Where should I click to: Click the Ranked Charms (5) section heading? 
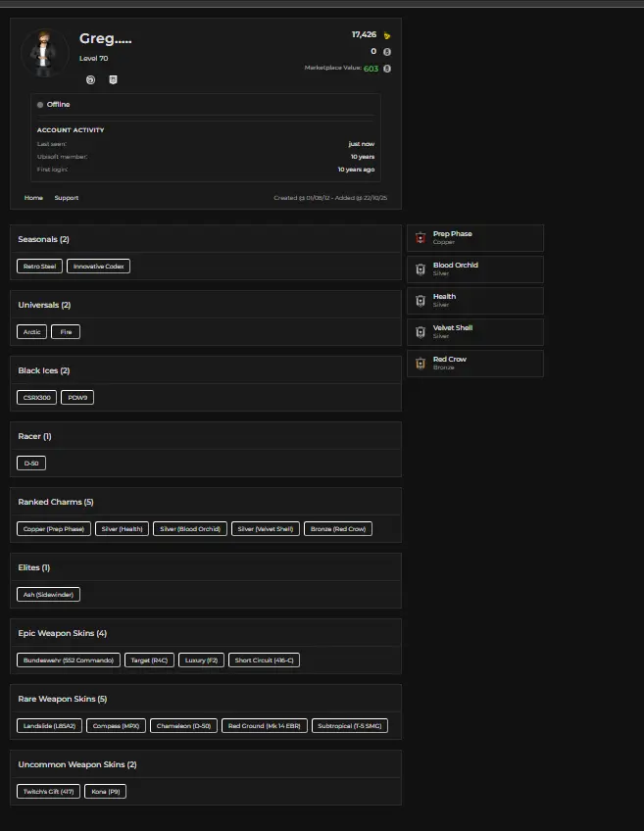tap(56, 503)
